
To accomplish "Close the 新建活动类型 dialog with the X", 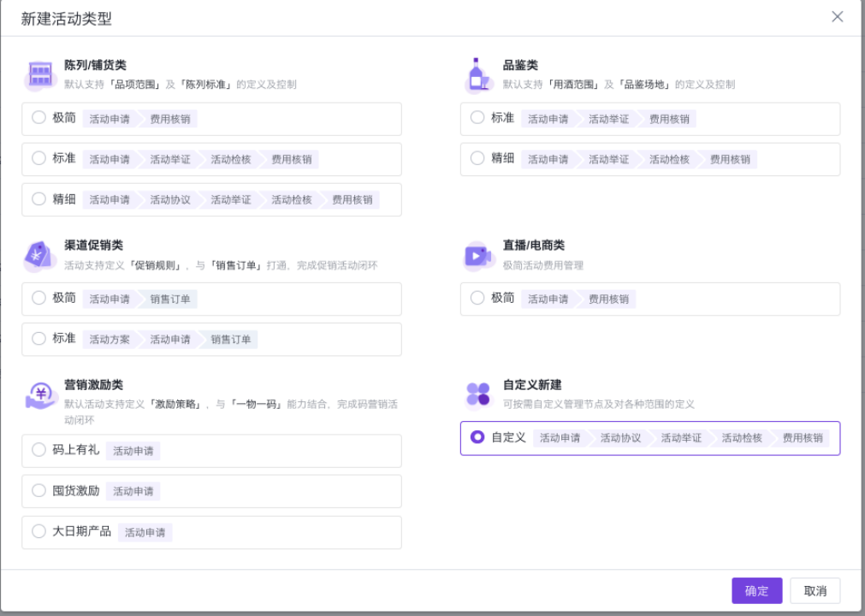I will click(837, 17).
